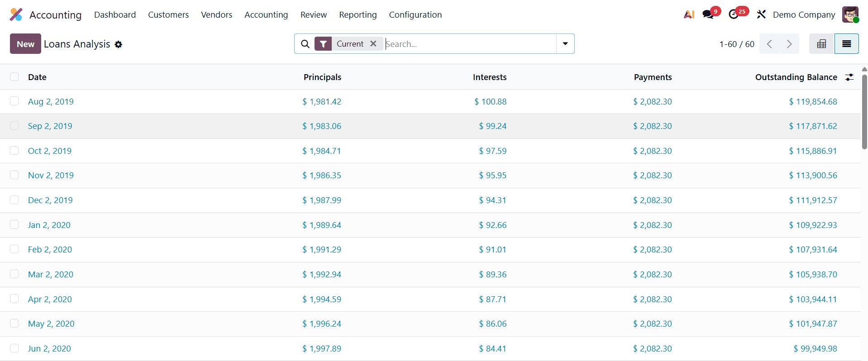
Task: Click into the Search input field
Action: 469,44
